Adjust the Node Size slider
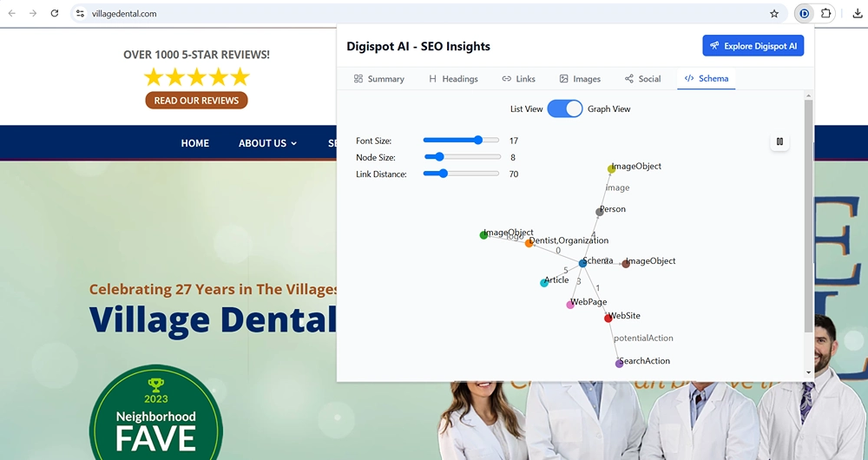The width and height of the screenshot is (868, 460). point(461,157)
